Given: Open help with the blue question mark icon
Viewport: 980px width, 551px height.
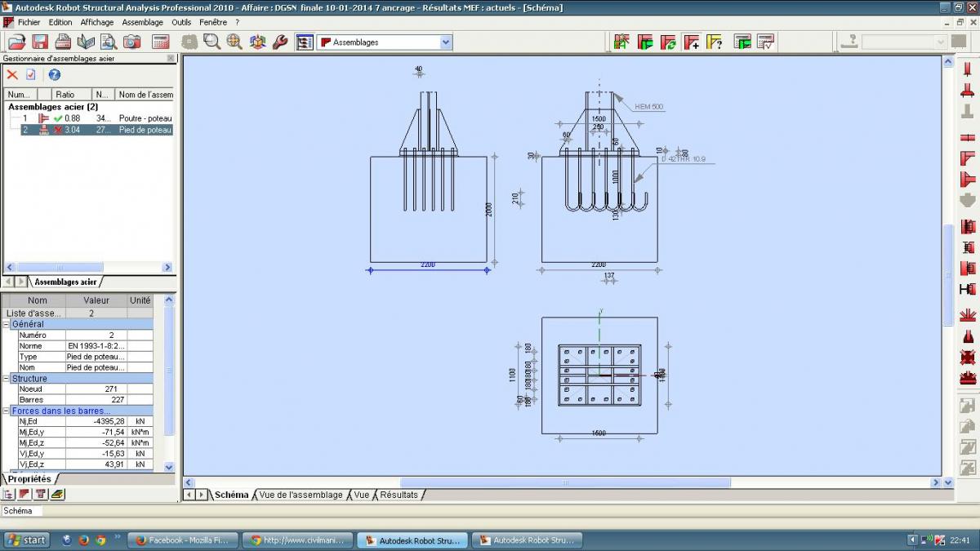Looking at the screenshot, I should click(x=55, y=74).
